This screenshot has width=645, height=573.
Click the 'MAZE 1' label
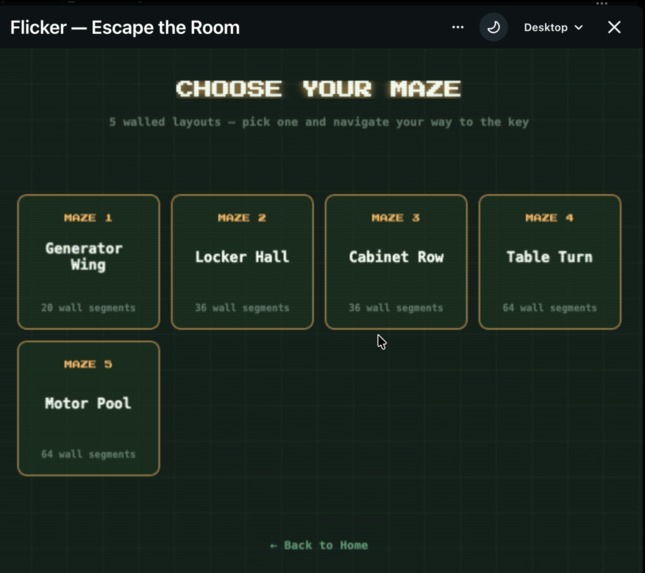[88, 218]
